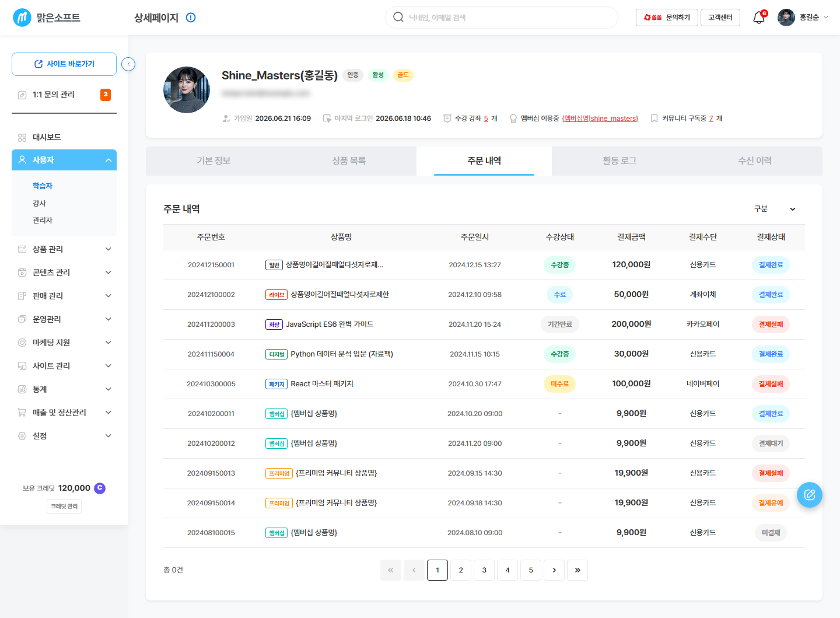Click the 사이트 바로가기 button

(x=64, y=64)
